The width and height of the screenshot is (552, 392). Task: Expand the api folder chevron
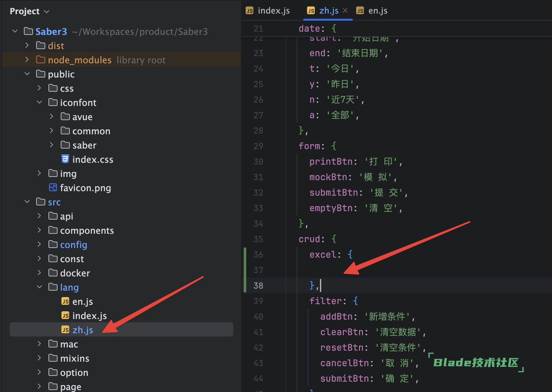click(x=39, y=216)
